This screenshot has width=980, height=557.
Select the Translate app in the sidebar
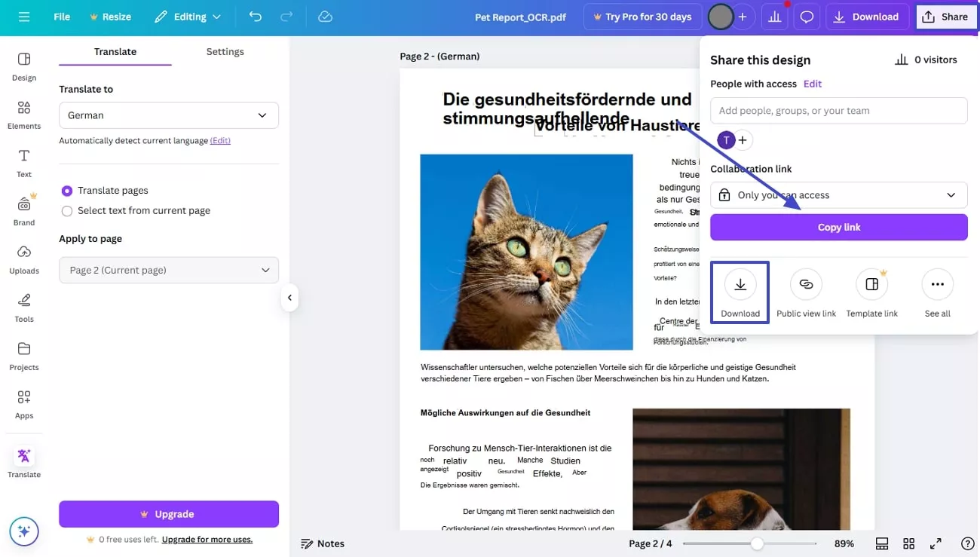[x=23, y=461]
